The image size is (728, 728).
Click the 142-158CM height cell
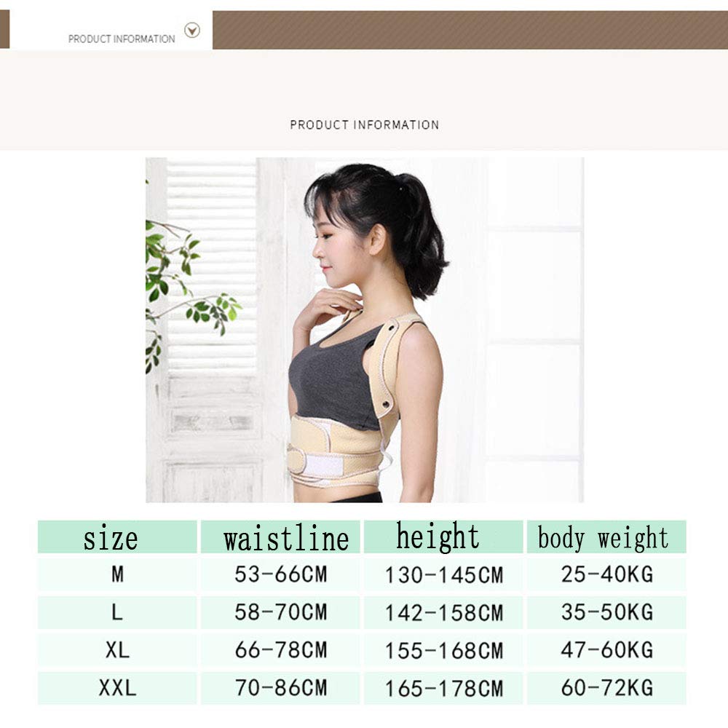point(443,612)
